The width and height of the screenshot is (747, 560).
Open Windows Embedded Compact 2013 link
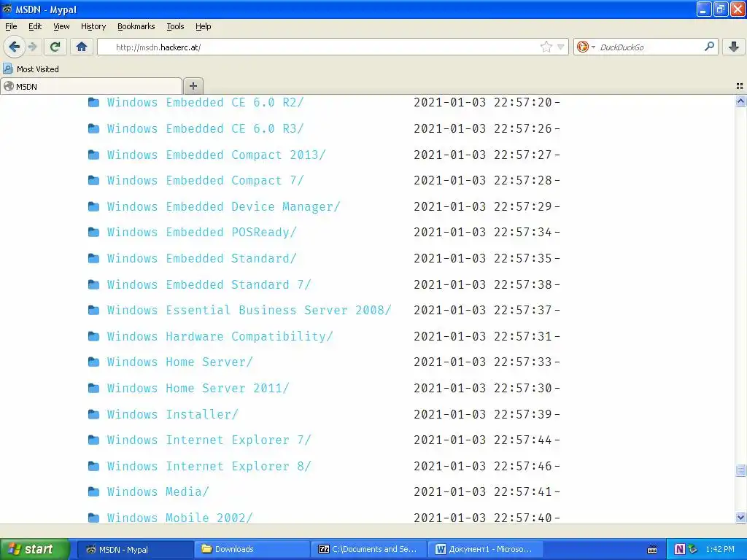pos(216,155)
